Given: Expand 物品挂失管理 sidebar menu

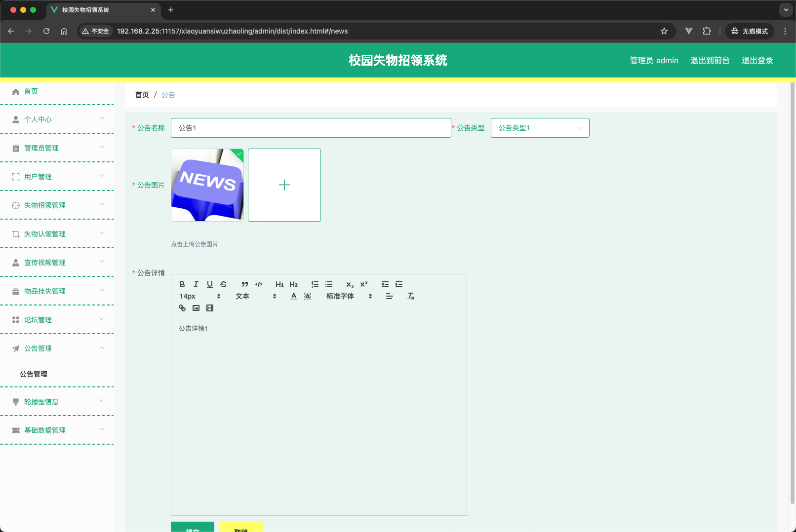Looking at the screenshot, I should [57, 291].
